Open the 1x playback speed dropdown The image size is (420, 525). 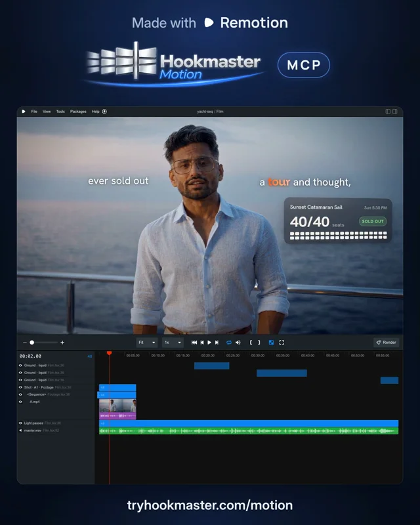(x=173, y=343)
